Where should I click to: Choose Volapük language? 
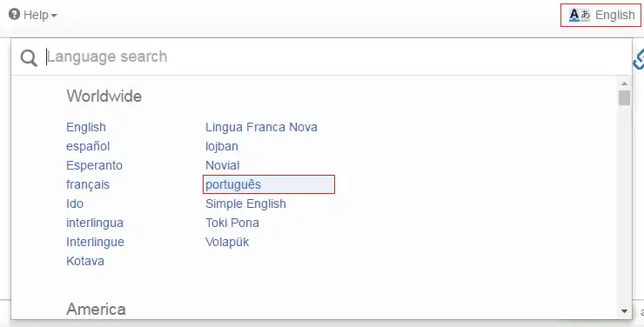click(227, 242)
